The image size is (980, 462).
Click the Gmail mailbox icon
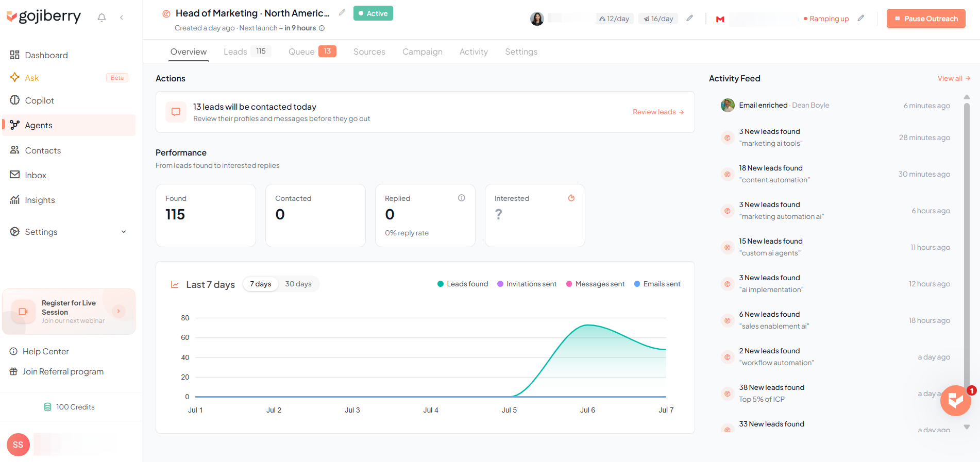(x=720, y=19)
